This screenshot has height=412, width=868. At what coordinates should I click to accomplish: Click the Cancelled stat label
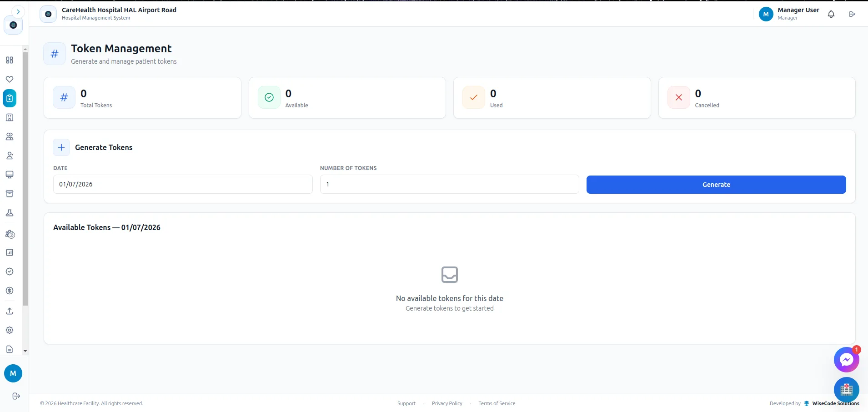point(707,105)
